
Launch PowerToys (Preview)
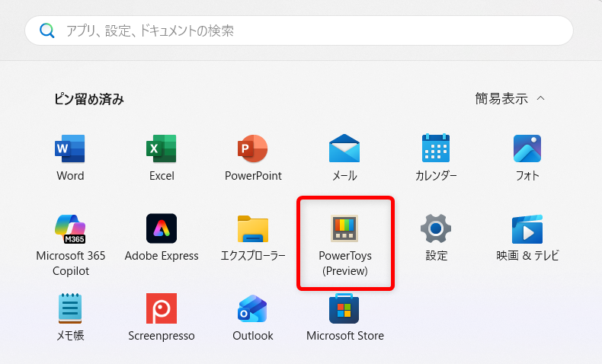[x=345, y=244]
